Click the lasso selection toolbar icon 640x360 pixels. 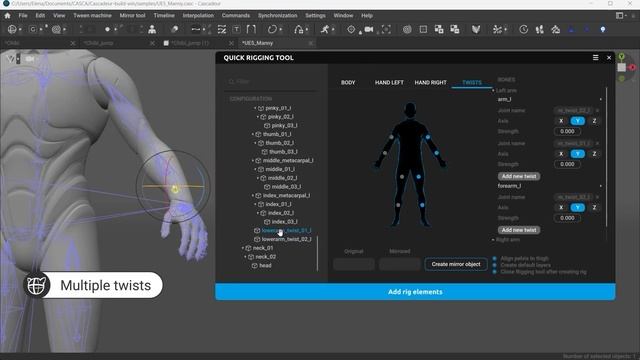point(272,29)
